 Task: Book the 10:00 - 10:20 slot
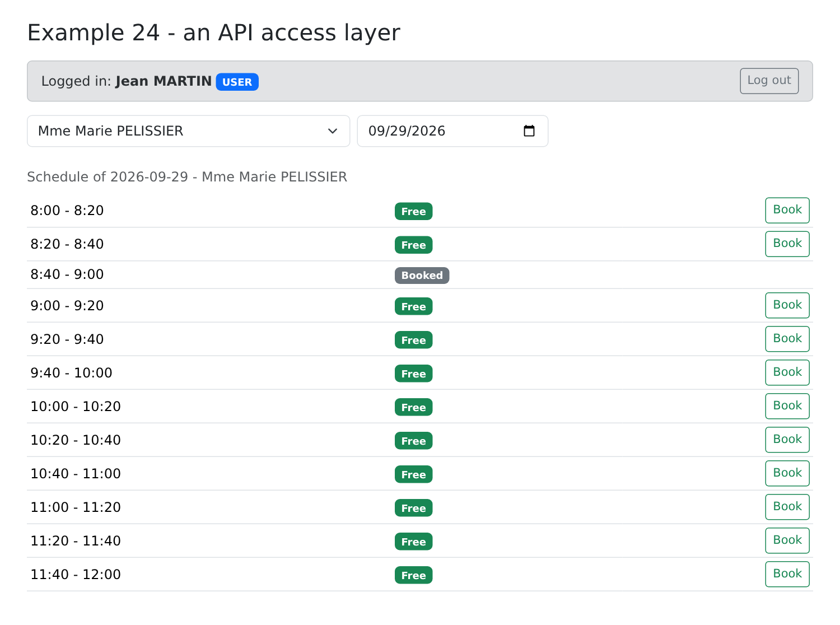(787, 406)
